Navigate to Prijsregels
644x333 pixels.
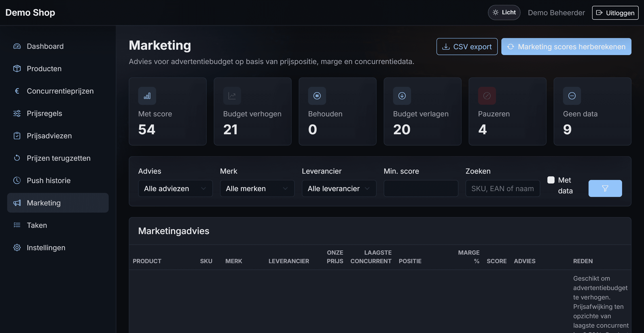58,113
